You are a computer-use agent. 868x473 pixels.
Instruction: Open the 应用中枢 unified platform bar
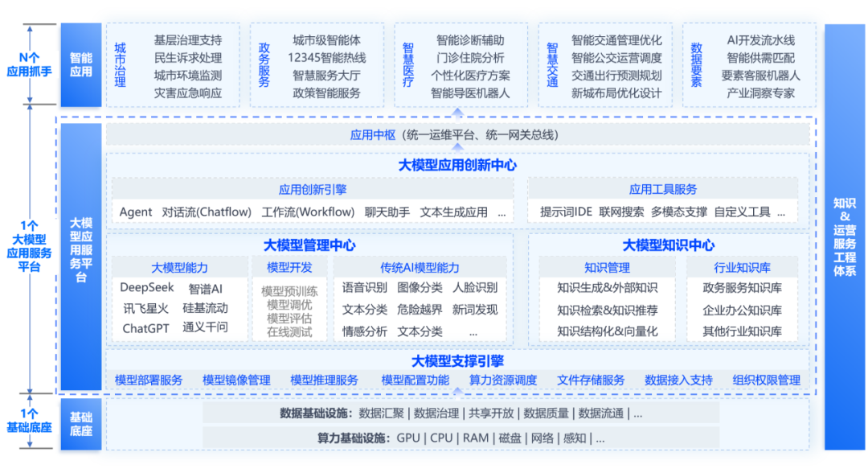point(457,134)
